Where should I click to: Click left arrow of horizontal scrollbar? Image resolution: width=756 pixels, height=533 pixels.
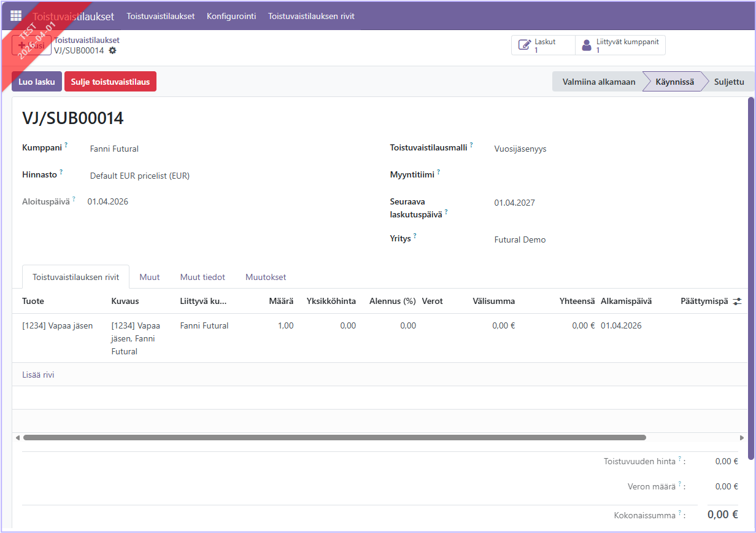pos(18,438)
